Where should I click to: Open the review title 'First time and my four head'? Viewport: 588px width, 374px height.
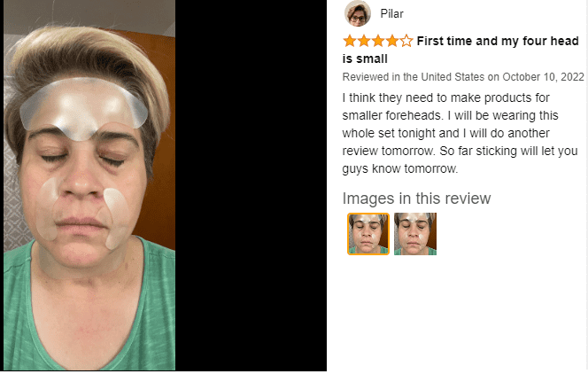pyautogui.click(x=498, y=41)
